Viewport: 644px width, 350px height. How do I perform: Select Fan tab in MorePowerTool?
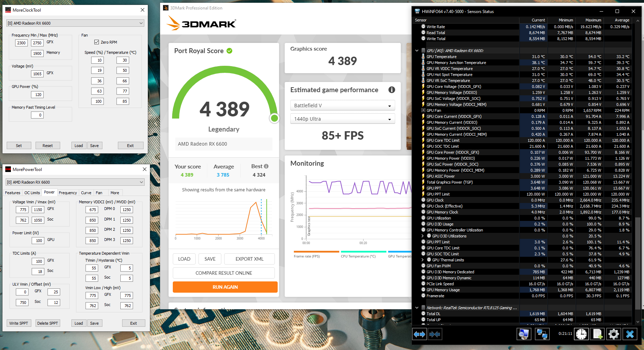99,193
